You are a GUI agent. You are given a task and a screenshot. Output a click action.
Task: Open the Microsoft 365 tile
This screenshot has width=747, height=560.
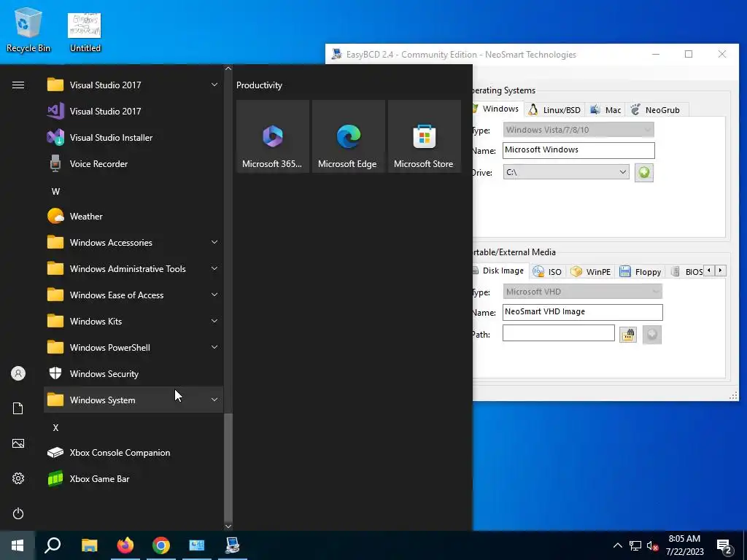click(x=273, y=136)
